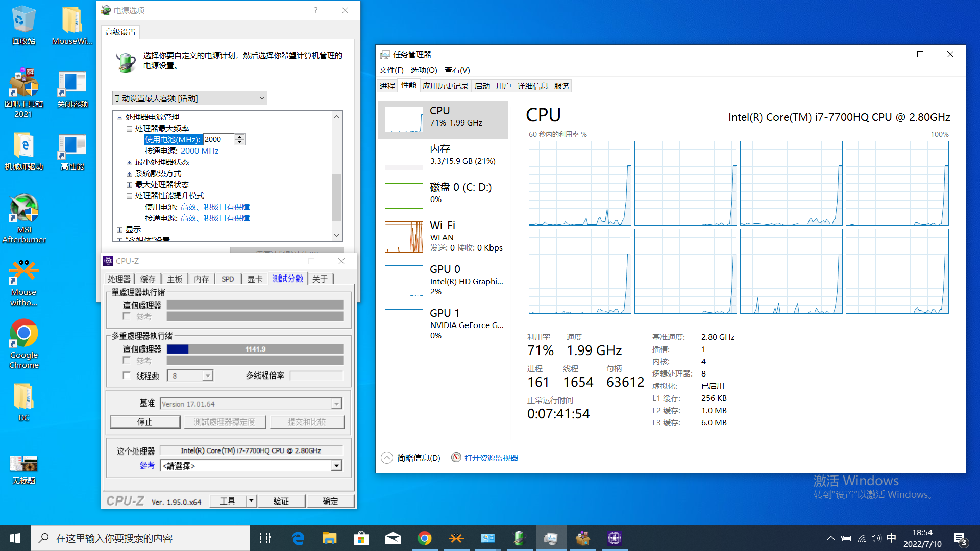Open the reference processor 請選擇 dropdown
Viewport: 980px width, 551px height.
[336, 466]
